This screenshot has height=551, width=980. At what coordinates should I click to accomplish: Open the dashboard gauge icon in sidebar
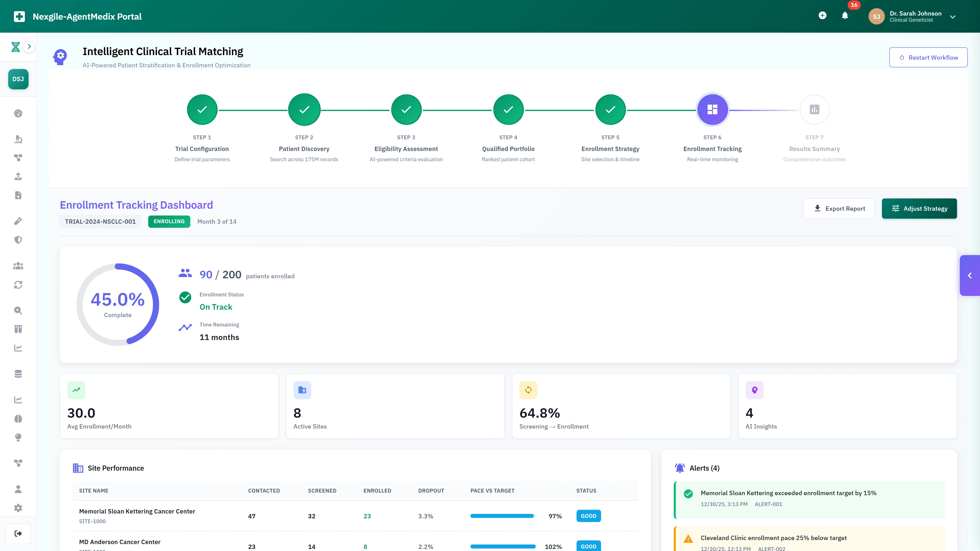pos(18,113)
